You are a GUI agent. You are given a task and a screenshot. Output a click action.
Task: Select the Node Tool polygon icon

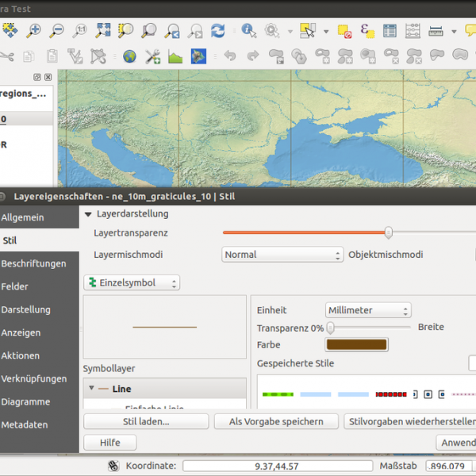[98, 56]
